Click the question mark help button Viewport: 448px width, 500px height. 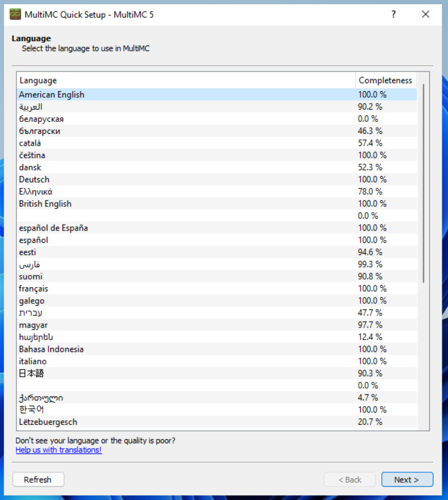(393, 14)
